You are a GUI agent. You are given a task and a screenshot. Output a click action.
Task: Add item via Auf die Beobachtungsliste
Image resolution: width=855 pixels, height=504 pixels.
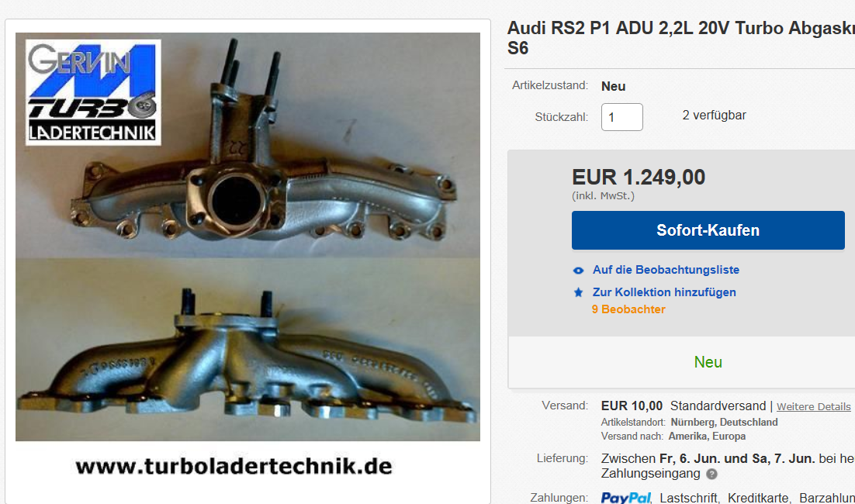(666, 270)
